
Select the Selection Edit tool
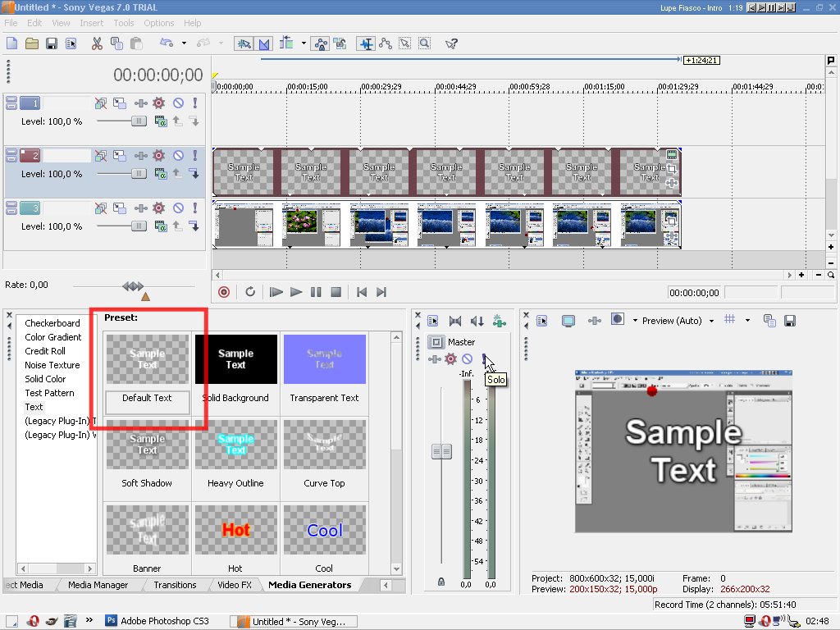[405, 43]
